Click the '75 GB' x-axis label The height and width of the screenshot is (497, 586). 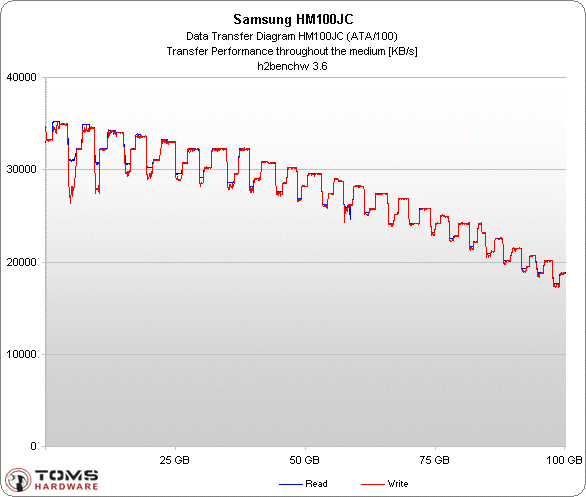[434, 460]
